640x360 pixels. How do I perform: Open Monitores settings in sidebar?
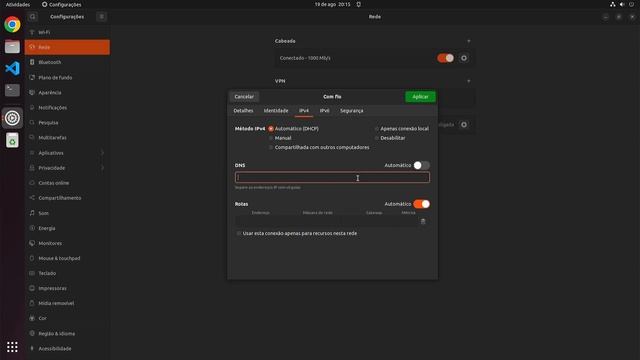[x=67, y=243]
